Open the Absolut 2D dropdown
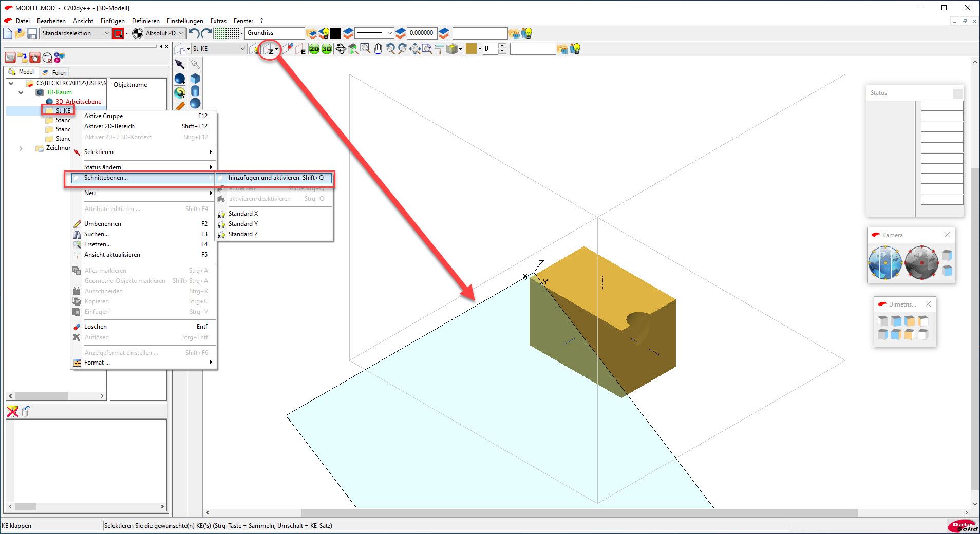Viewport: 980px width, 534px height. pos(165,33)
